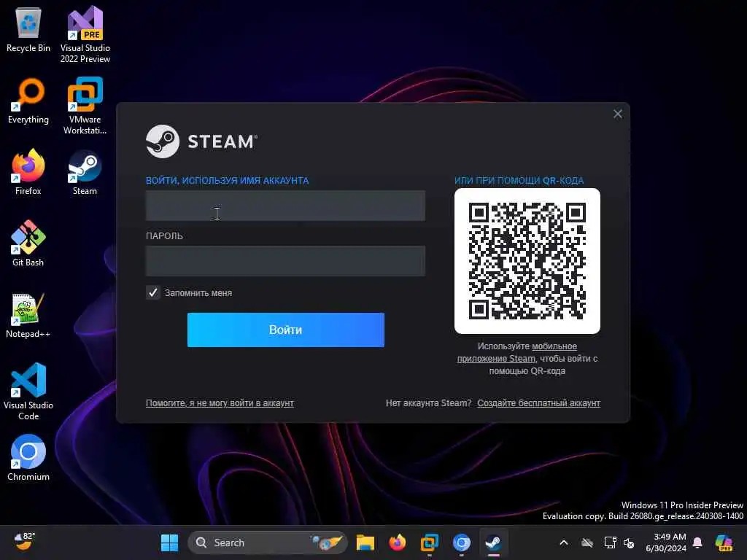Open the Recycle Bin desktop icon

pyautogui.click(x=28, y=30)
